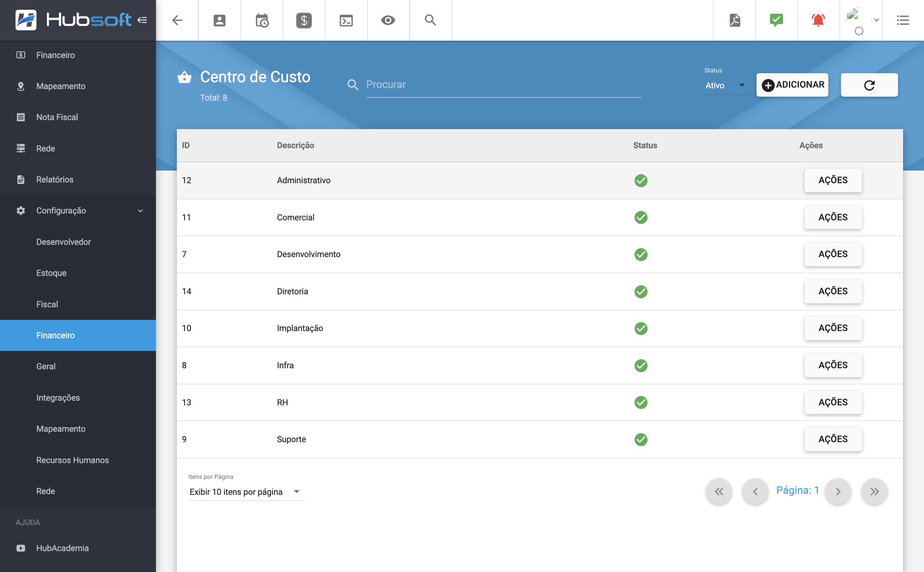
Task: Open Relatórios in the sidebar
Action: [78, 179]
